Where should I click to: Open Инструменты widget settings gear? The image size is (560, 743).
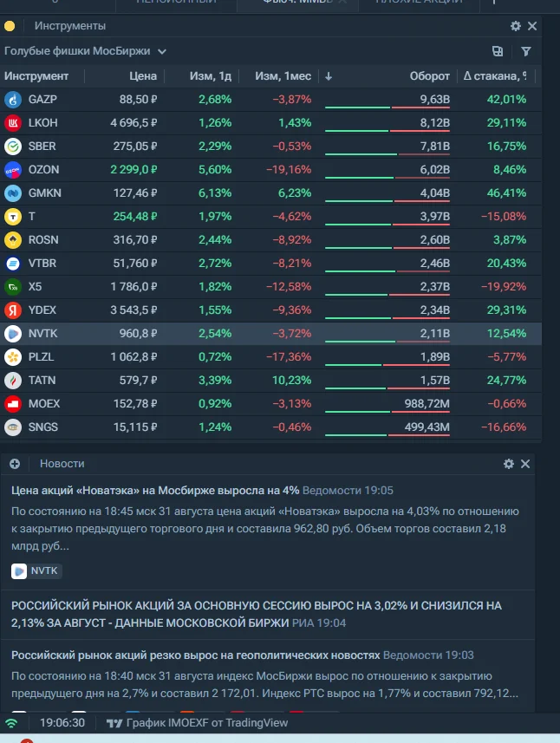click(x=516, y=26)
